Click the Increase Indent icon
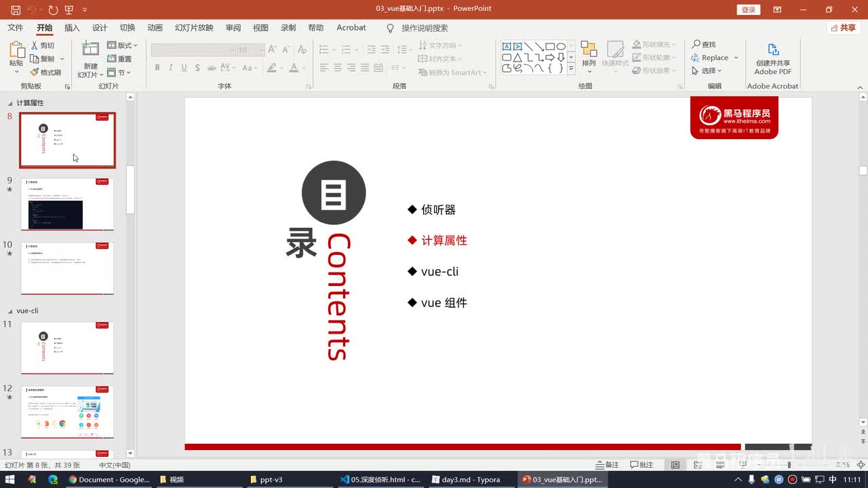 coord(385,49)
